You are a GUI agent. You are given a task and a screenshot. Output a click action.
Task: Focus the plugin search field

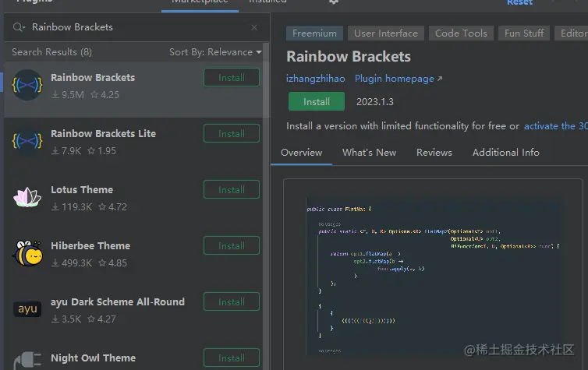pyautogui.click(x=137, y=27)
